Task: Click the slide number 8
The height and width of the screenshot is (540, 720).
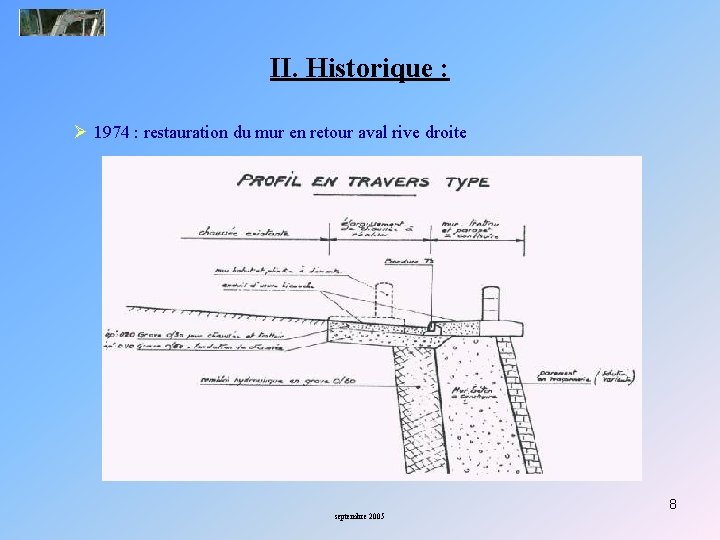Action: [673, 504]
